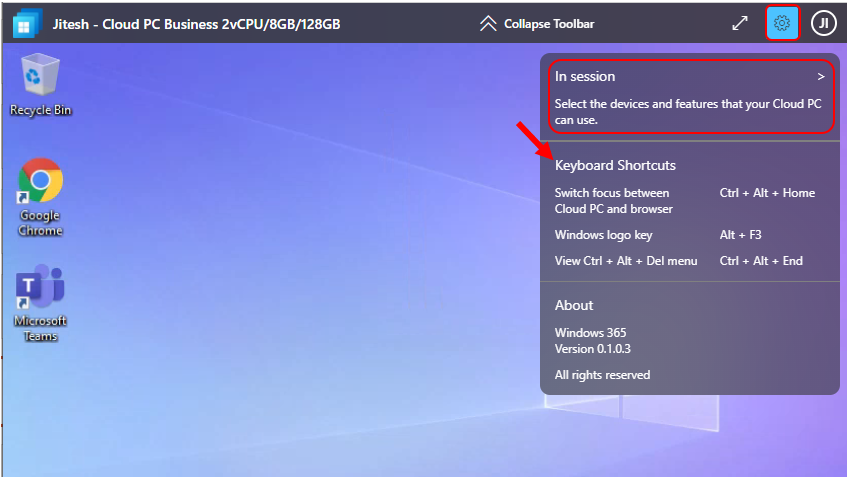Screen dimensions: 849x479
Task: Open Microsoft Teams desktop shortcut
Action: pos(41,303)
